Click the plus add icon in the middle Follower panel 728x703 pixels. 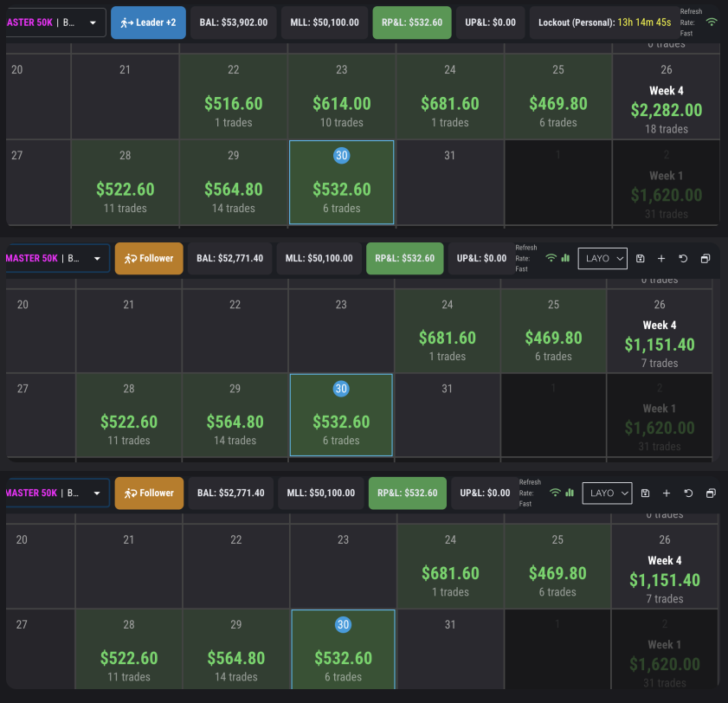(x=661, y=258)
